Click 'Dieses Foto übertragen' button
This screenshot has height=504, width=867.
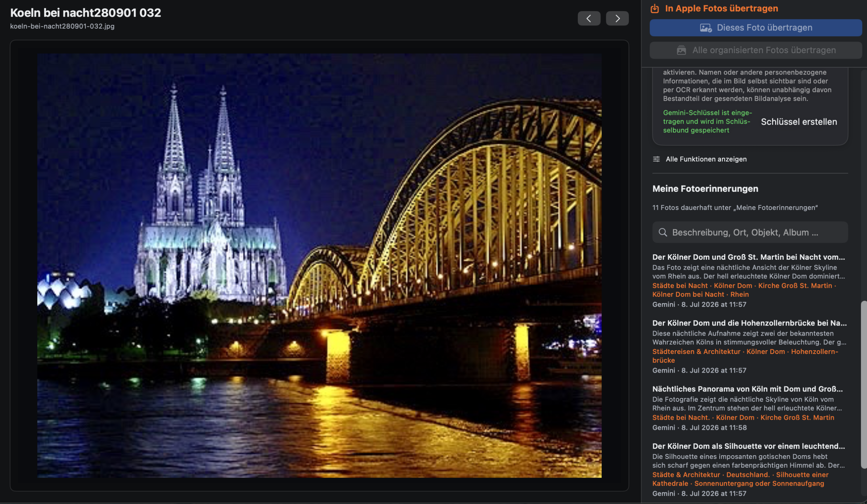pos(756,27)
